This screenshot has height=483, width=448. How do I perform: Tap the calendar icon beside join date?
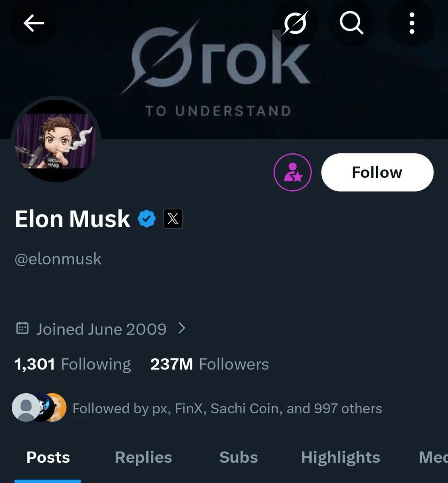pos(22,328)
